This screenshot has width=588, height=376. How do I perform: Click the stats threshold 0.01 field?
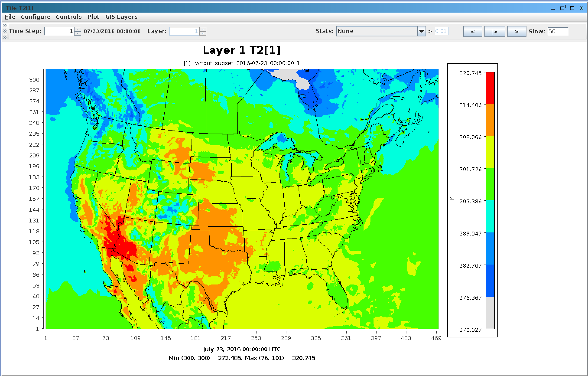pyautogui.click(x=442, y=31)
